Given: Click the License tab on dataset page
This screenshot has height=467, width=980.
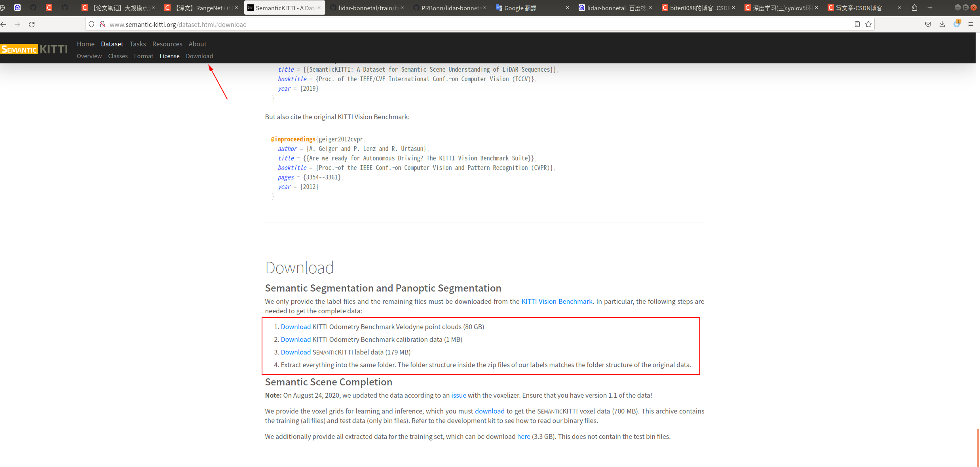Looking at the screenshot, I should [x=169, y=56].
